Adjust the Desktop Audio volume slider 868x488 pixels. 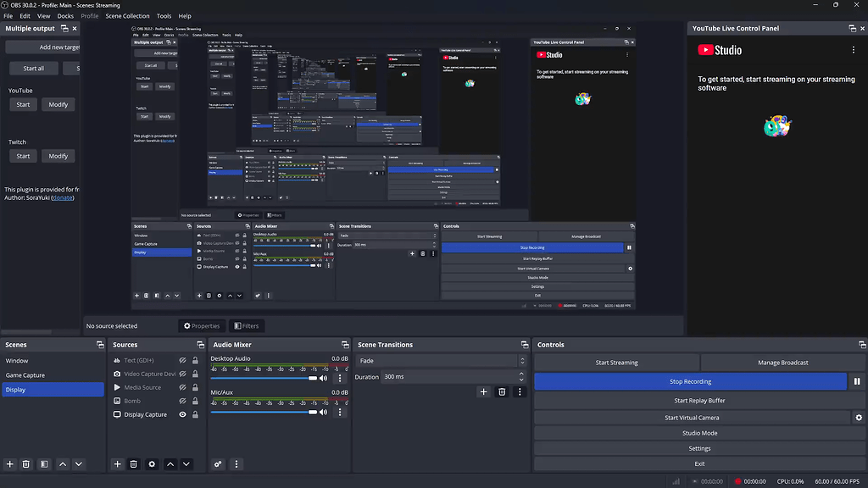coord(264,379)
